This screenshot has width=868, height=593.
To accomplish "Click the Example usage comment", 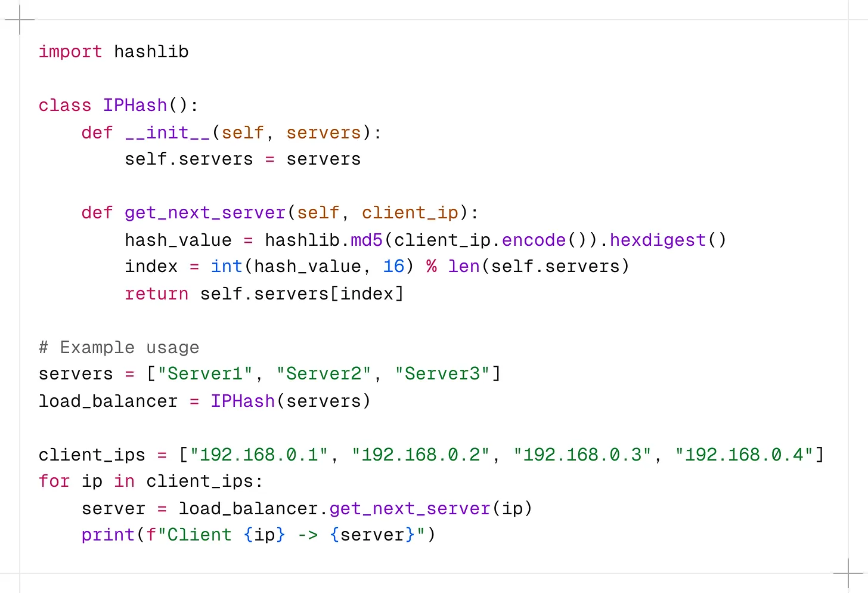I will click(x=119, y=347).
